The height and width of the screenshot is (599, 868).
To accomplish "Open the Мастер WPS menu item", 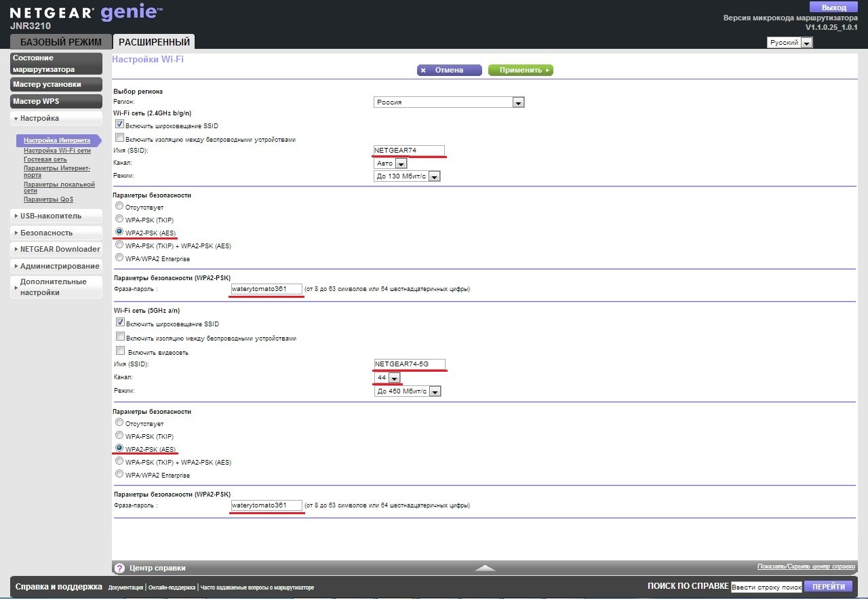I will [56, 101].
